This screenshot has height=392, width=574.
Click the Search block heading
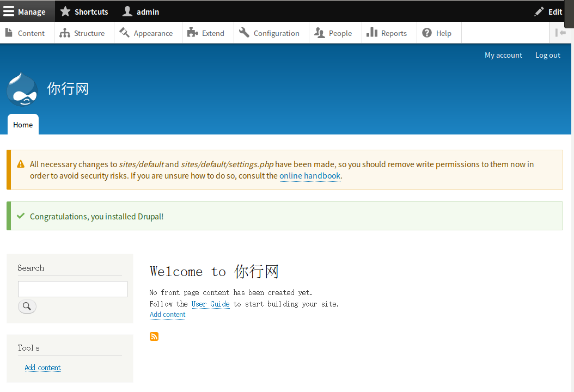30,268
